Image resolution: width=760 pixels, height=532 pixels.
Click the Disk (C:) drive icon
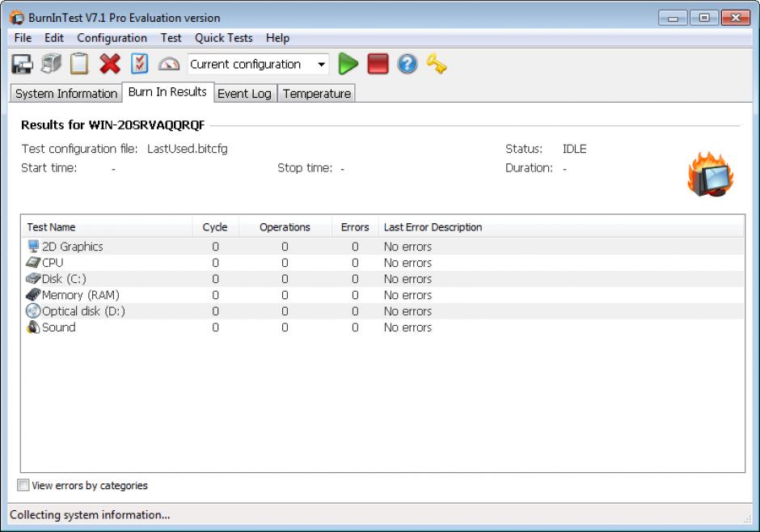tap(33, 279)
